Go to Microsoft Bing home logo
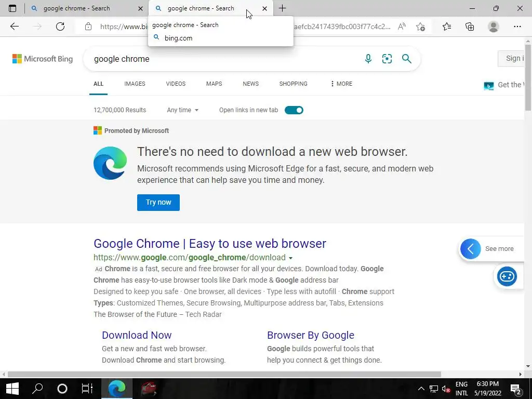The width and height of the screenshot is (532, 399). pyautogui.click(x=43, y=59)
